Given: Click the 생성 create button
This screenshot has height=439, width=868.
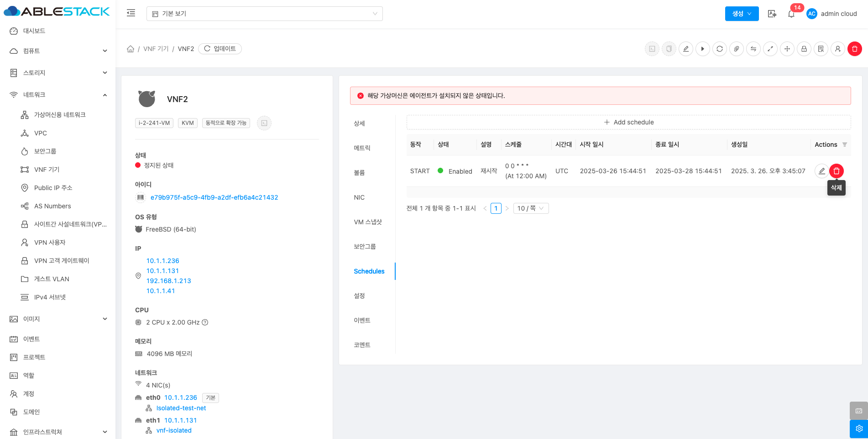Looking at the screenshot, I should 742,14.
